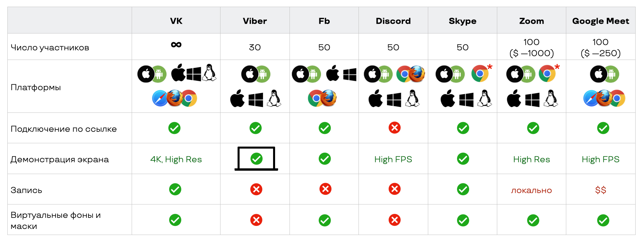The width and height of the screenshot is (644, 245).
Task: Select the Android icon in Google Meet column
Action: [x=611, y=74]
